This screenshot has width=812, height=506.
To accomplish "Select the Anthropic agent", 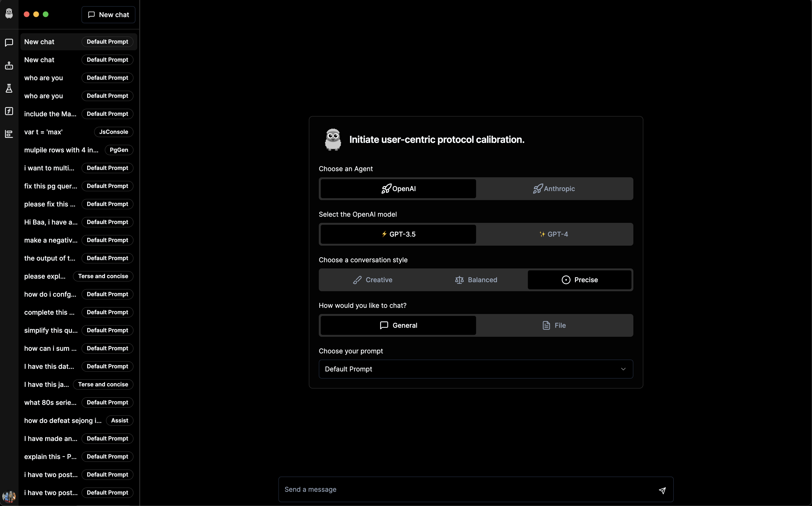I will (x=554, y=189).
